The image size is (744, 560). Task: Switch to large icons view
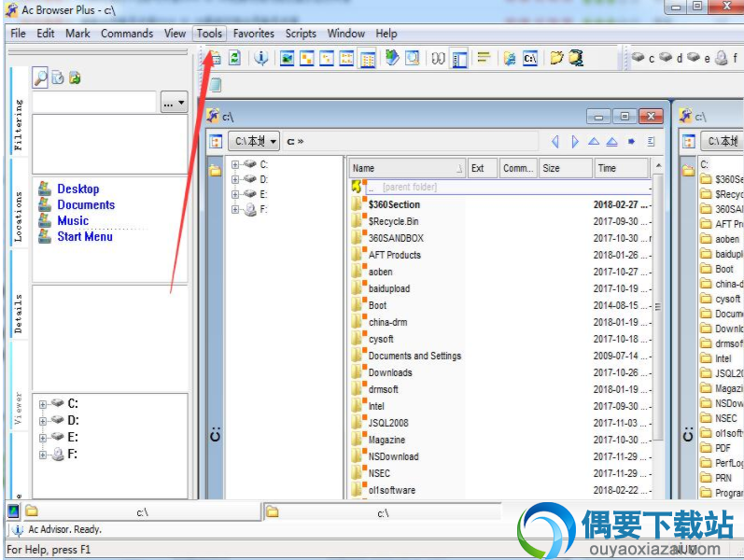[307, 59]
